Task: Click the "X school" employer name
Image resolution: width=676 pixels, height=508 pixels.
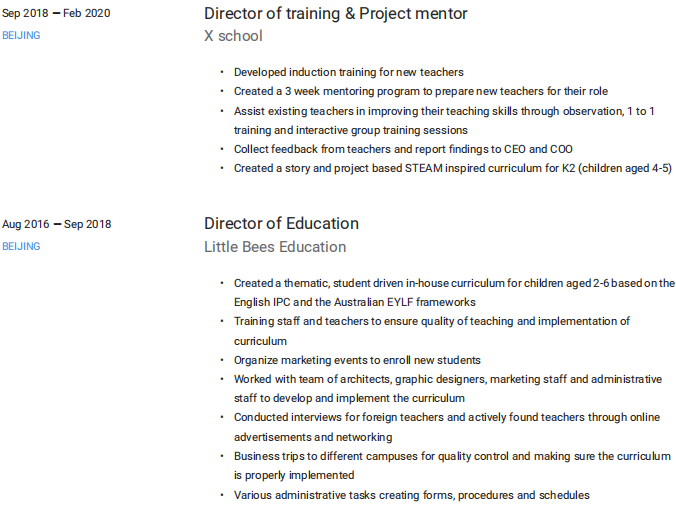Action: pos(233,36)
